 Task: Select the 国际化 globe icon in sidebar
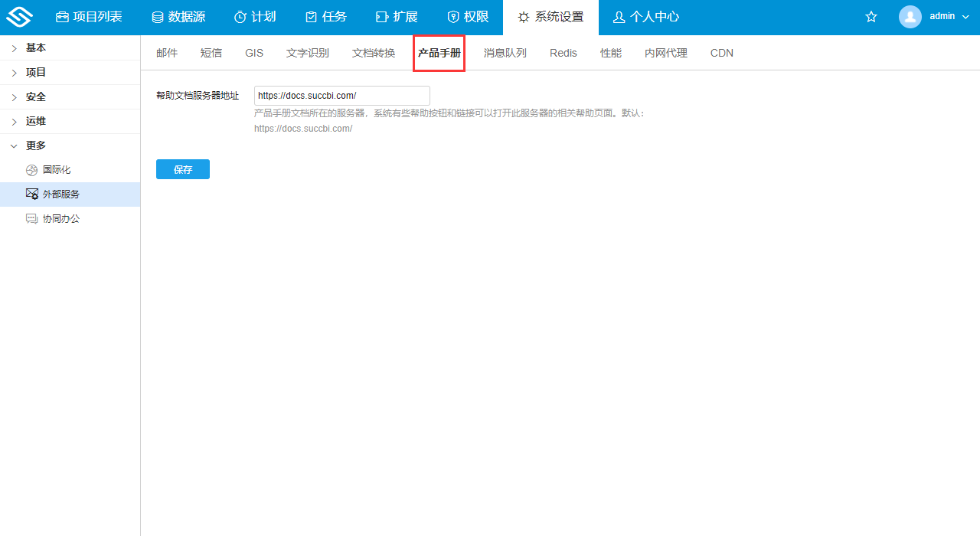click(x=31, y=169)
